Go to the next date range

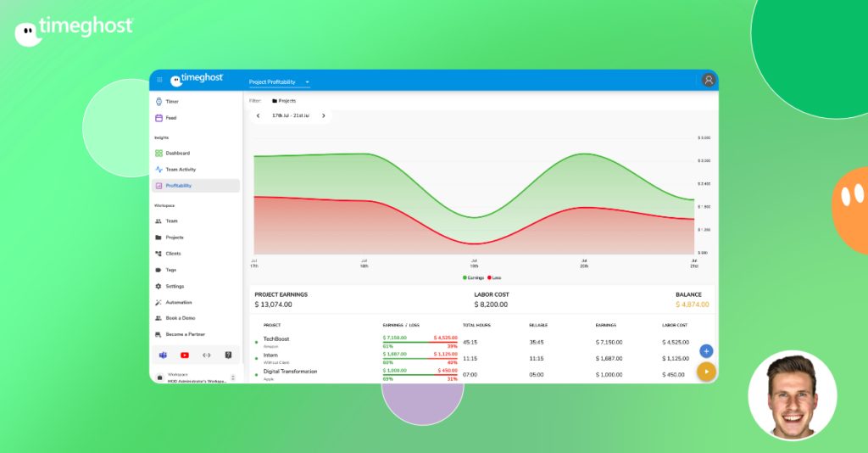[x=323, y=115]
